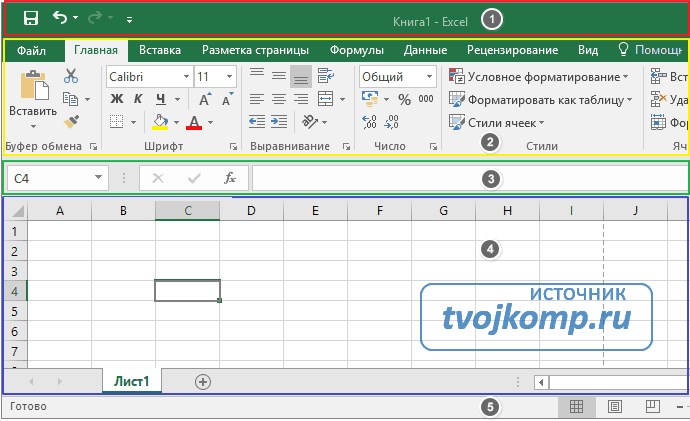
Task: Click the Wrap Text icon
Action: [326, 76]
